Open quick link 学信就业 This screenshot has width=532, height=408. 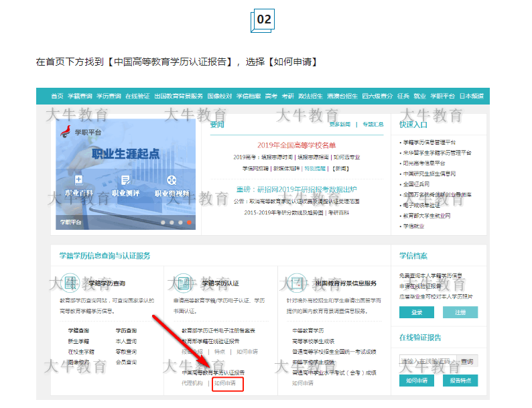click(413, 226)
